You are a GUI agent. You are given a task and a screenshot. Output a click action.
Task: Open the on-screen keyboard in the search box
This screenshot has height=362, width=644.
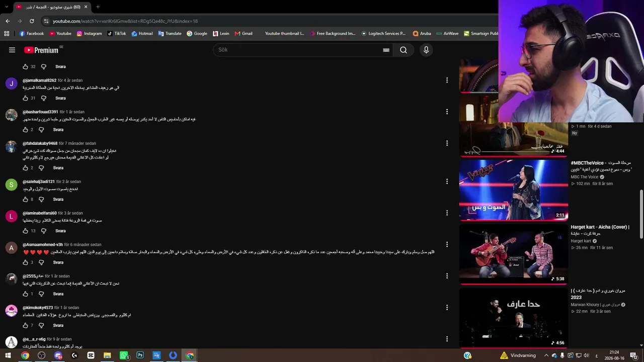tap(386, 50)
